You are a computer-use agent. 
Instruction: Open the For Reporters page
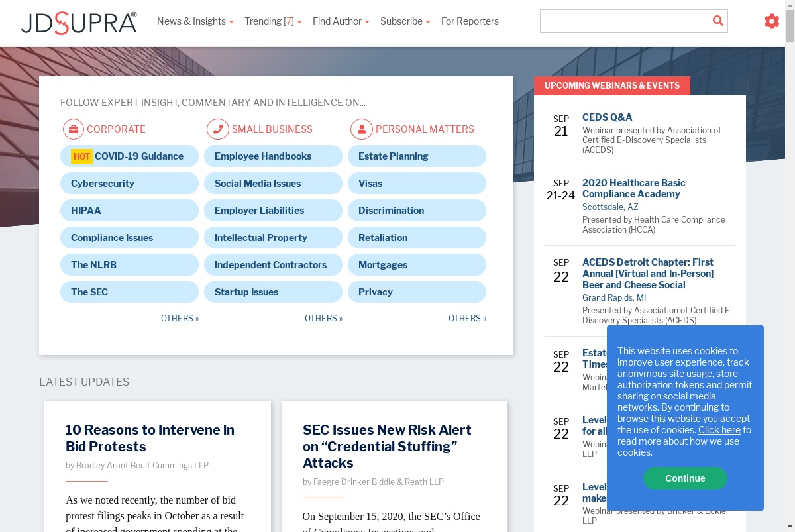tap(470, 21)
